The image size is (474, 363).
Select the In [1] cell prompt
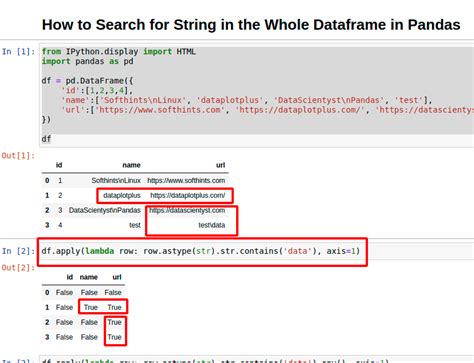coord(19,52)
